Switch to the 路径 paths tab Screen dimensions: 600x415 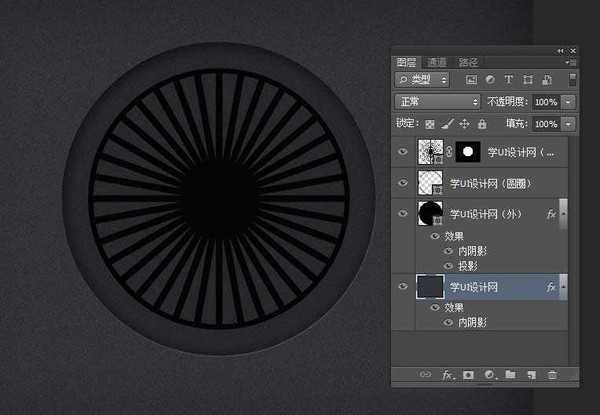click(x=467, y=62)
